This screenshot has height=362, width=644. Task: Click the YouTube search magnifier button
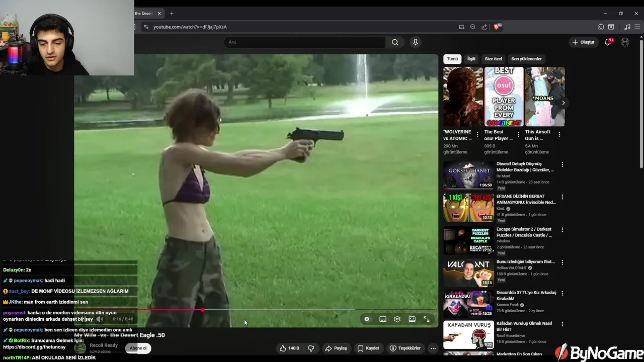pyautogui.click(x=395, y=42)
